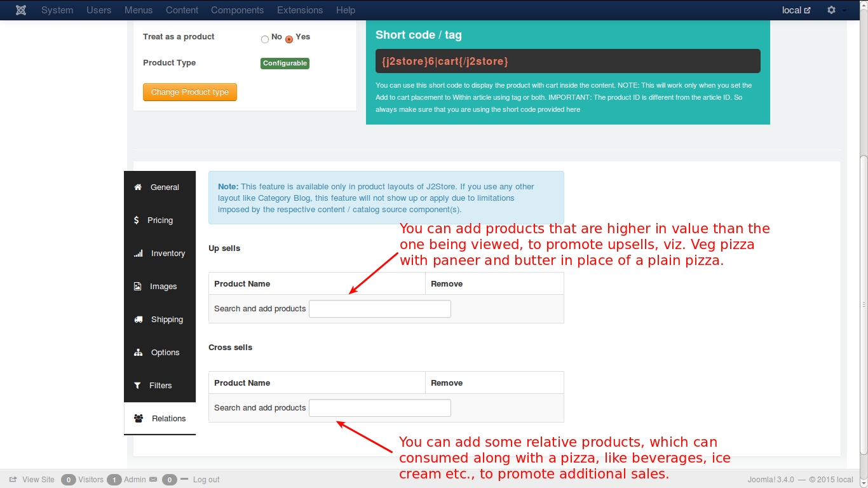This screenshot has height=488, width=868.
Task: Open the settings gear dropdown
Action: click(x=836, y=10)
